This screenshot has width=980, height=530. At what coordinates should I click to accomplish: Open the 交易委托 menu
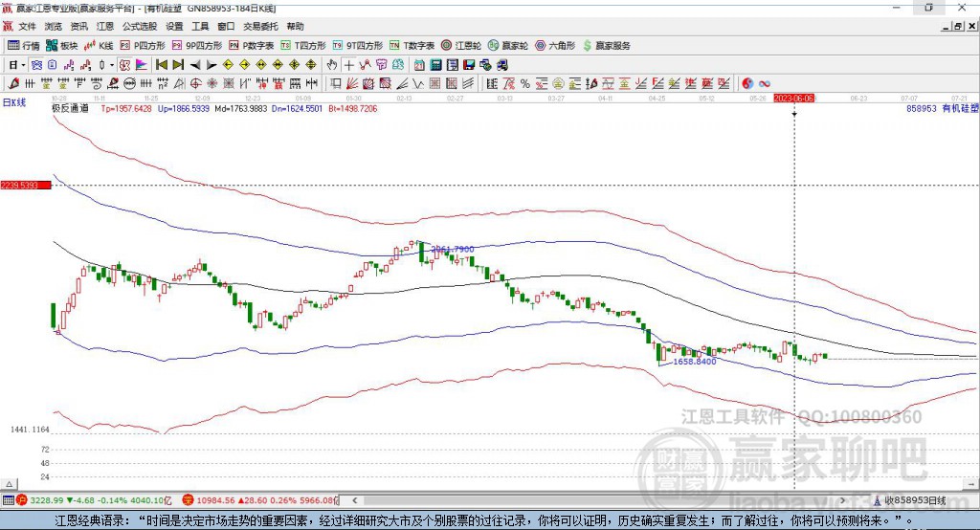tap(260, 26)
